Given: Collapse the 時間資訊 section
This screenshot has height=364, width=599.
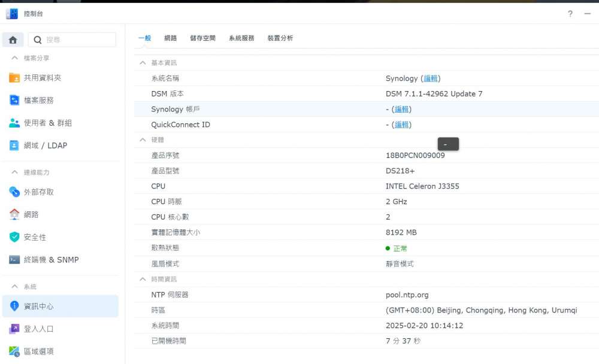Looking at the screenshot, I should [x=143, y=279].
